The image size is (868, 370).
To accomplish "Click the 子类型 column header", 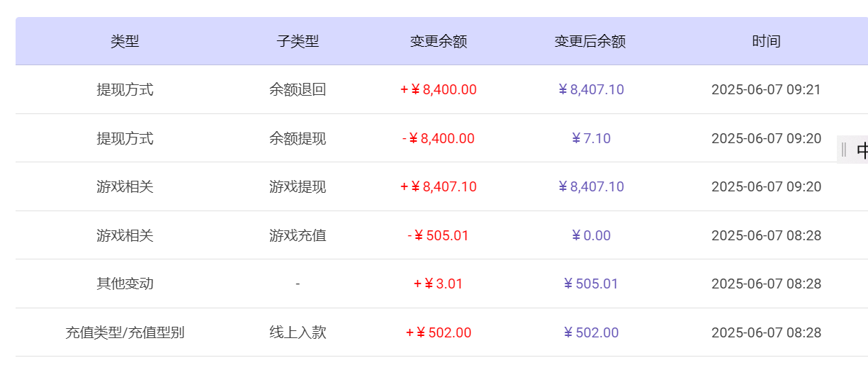I will click(x=298, y=41).
